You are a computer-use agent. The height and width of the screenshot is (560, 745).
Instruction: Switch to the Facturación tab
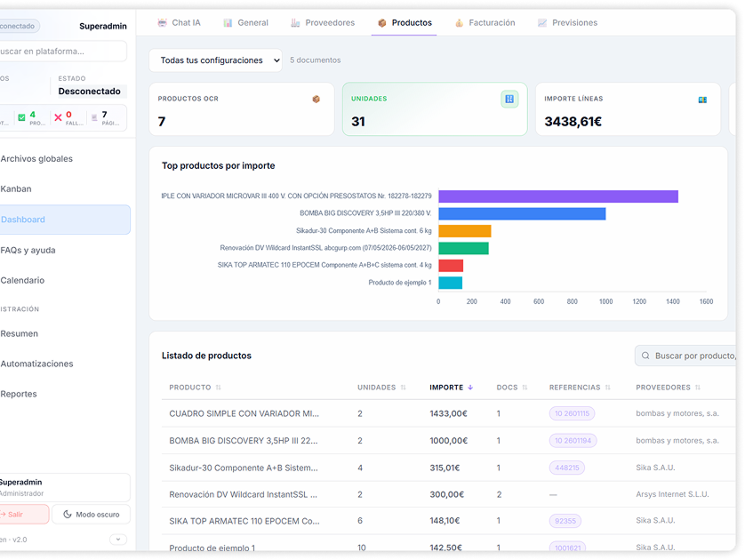click(485, 23)
